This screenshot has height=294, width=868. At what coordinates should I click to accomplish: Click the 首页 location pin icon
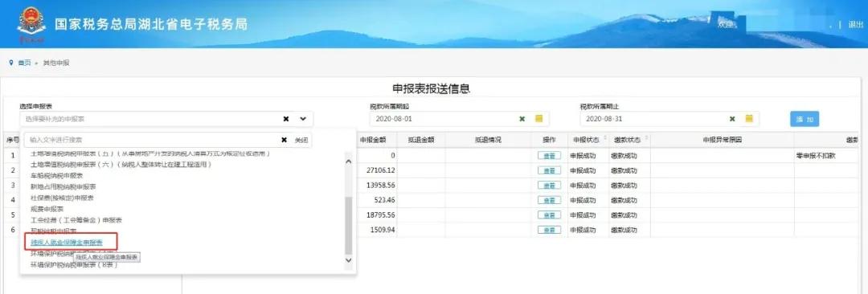11,63
